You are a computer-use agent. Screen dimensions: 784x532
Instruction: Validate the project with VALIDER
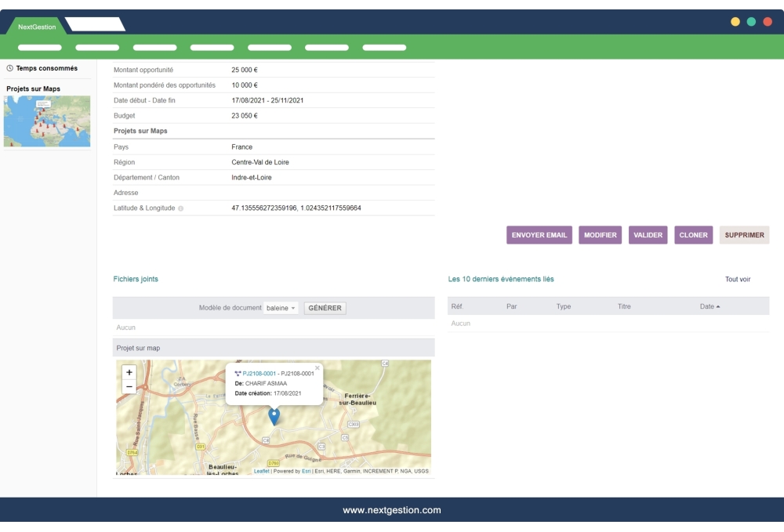[x=648, y=234]
